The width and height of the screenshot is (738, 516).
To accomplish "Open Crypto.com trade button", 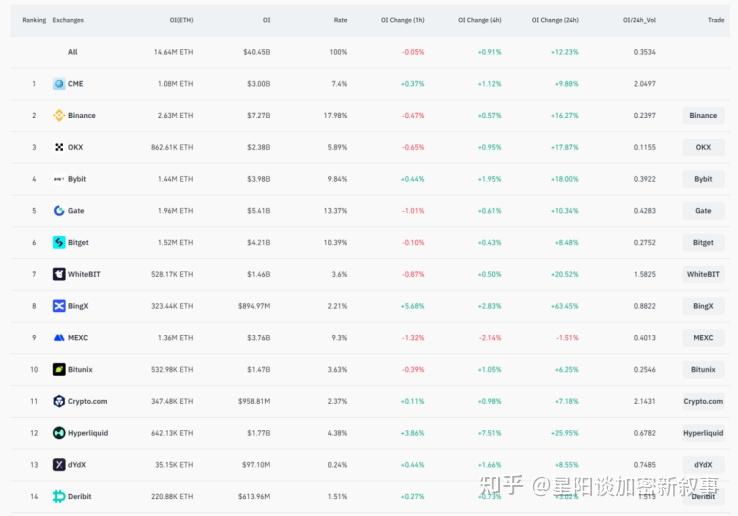I will (703, 401).
